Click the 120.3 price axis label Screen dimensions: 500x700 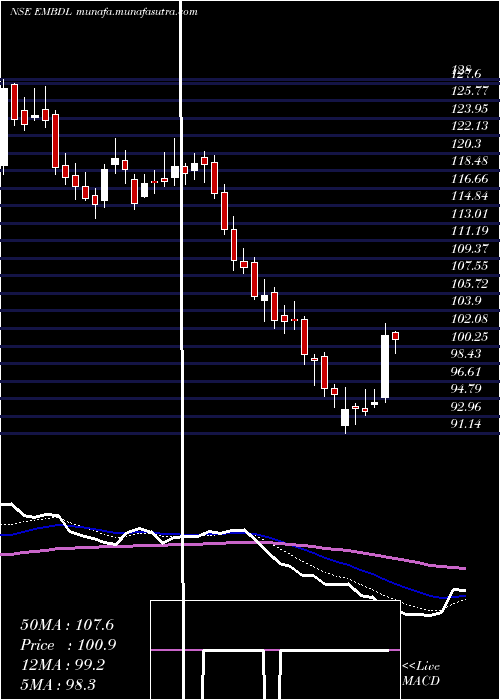point(466,144)
